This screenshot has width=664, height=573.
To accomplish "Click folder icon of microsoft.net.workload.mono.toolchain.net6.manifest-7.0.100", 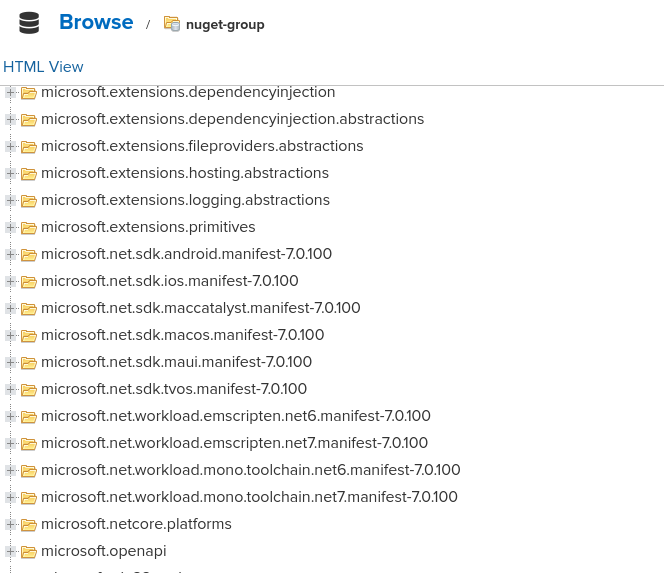I will [29, 471].
